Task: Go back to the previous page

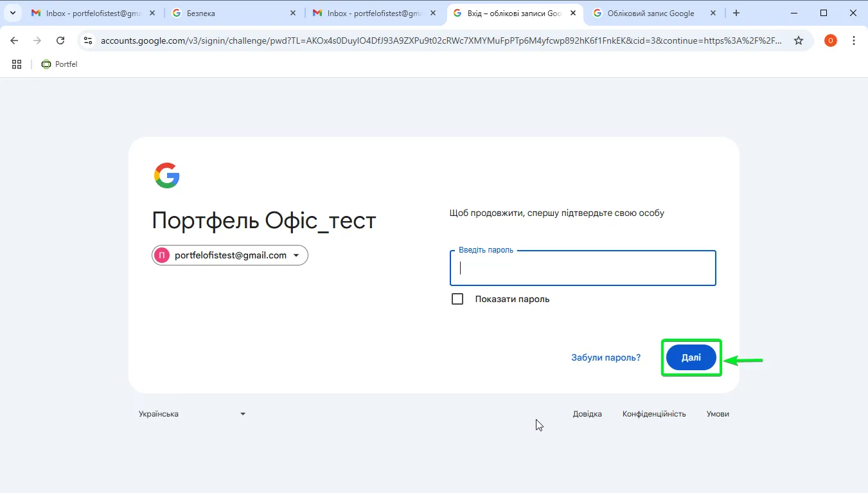Action: click(14, 40)
